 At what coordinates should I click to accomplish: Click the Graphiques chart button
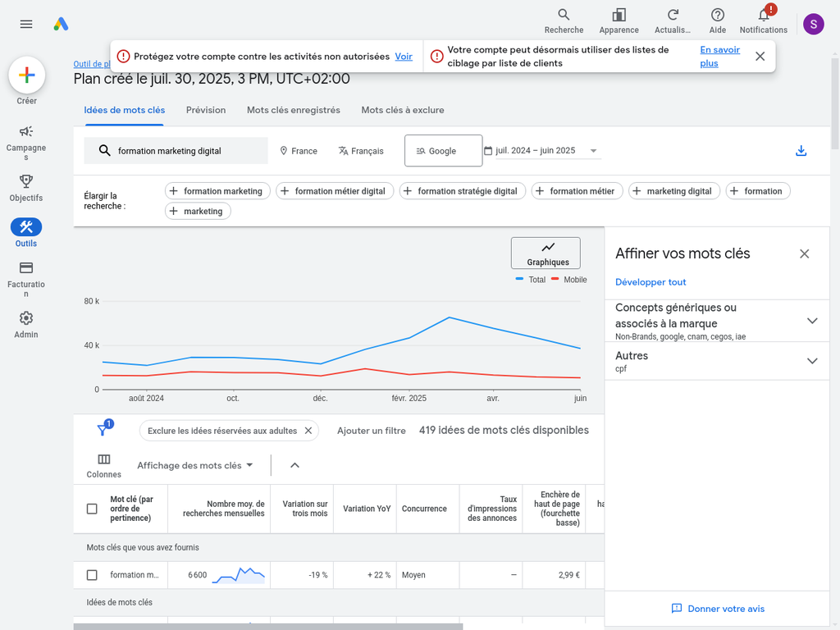tap(546, 253)
